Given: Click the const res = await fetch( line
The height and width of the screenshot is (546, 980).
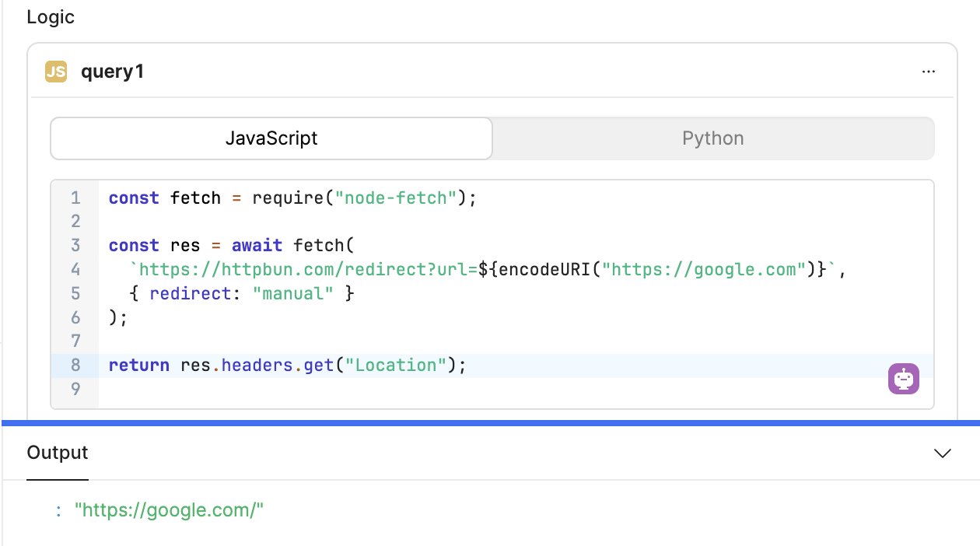Looking at the screenshot, I should (231, 246).
